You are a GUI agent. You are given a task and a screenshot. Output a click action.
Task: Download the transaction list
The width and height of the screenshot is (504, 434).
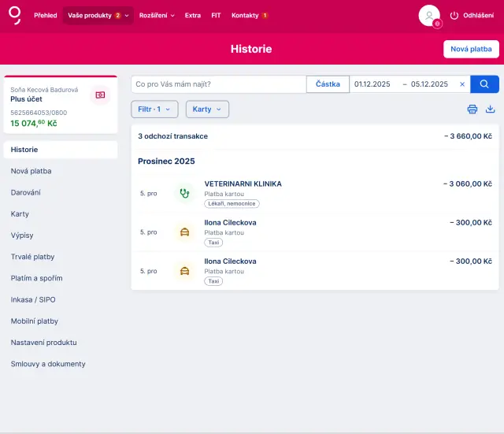tap(490, 109)
